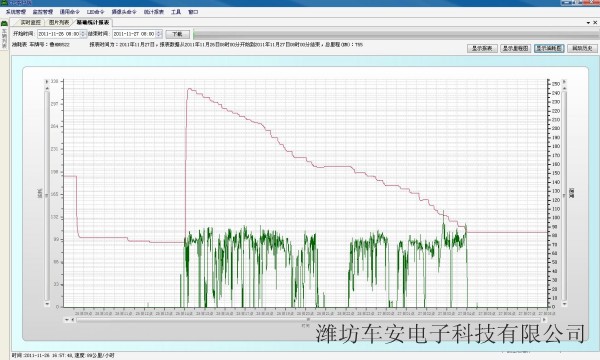Screen dimensions: 600x360
Task: Open the 统计报表 menu
Action: [154, 12]
